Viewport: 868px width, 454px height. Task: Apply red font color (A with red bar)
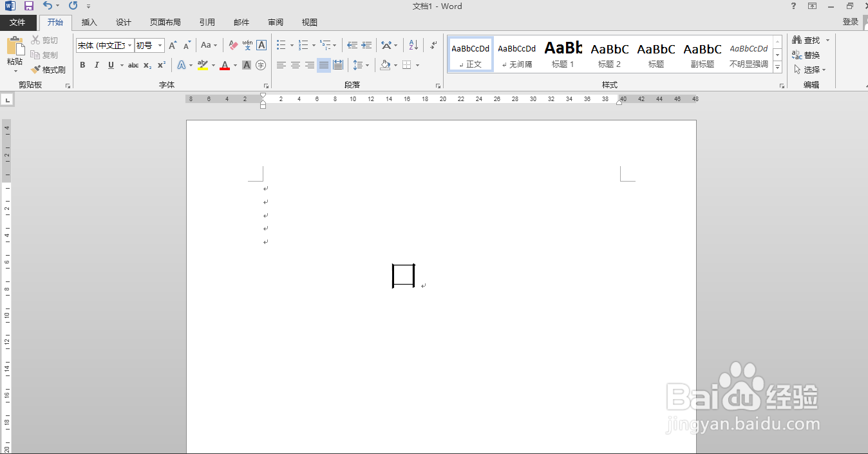click(x=225, y=65)
